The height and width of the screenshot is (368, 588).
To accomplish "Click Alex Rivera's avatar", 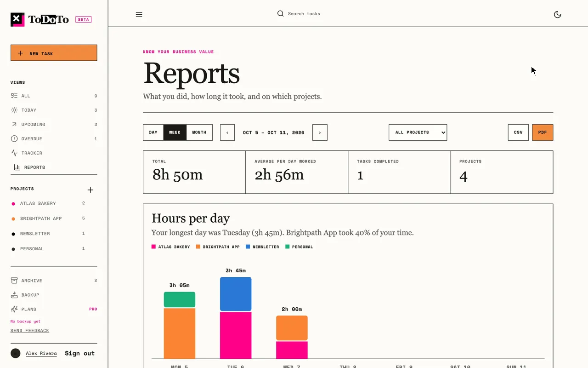I will pos(16,353).
